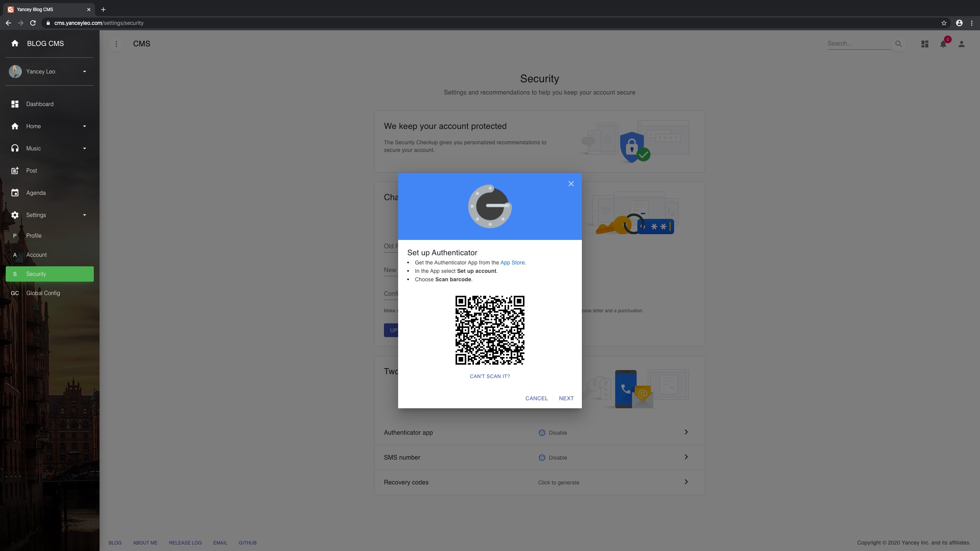This screenshot has height=551, width=980.
Task: Open Chrome profile account icon
Action: coord(959,23)
